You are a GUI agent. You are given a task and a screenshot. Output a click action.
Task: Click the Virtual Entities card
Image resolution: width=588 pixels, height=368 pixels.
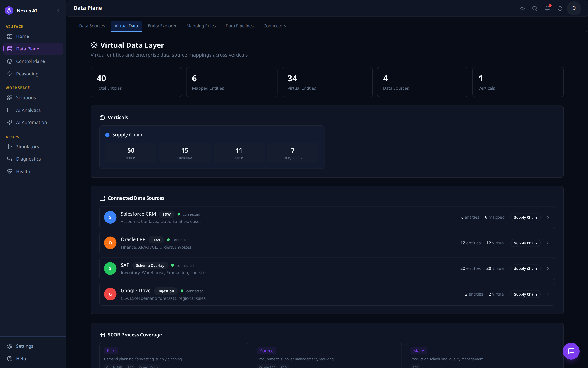(327, 82)
